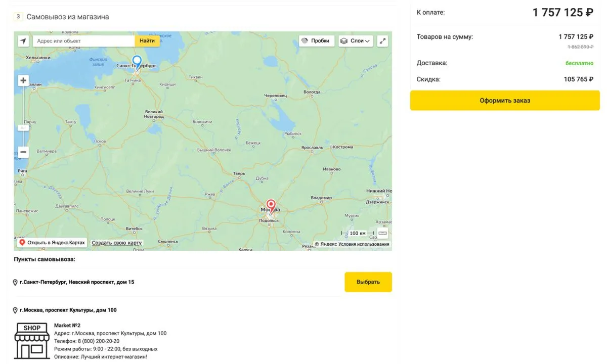Click the SHOP storefront icon for Market №2
607x364 pixels.
pyautogui.click(x=31, y=340)
